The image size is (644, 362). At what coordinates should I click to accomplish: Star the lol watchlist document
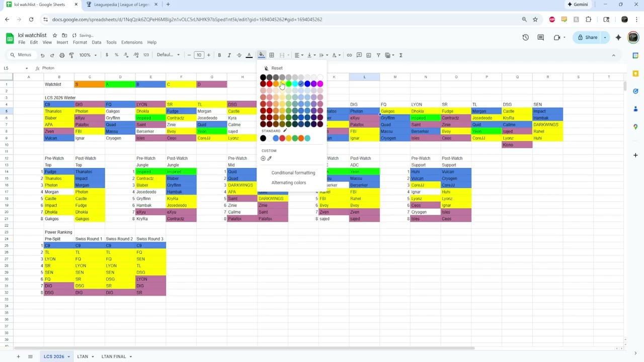coord(55,35)
